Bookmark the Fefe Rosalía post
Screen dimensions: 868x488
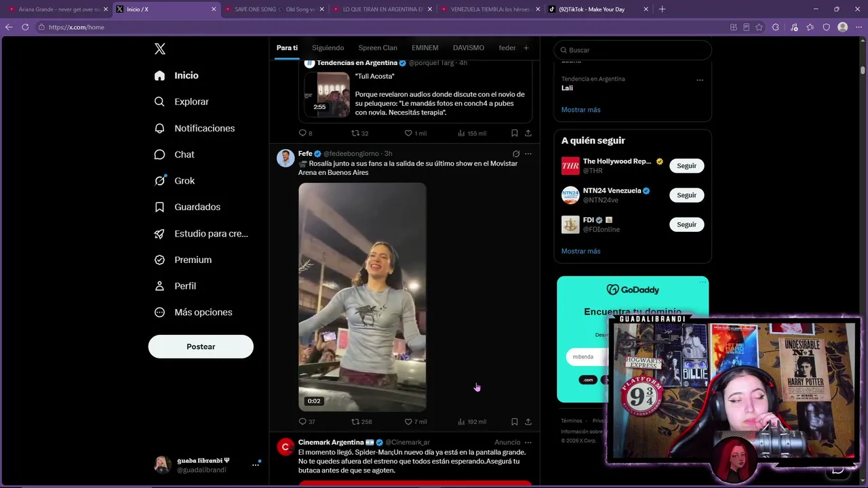(x=514, y=422)
